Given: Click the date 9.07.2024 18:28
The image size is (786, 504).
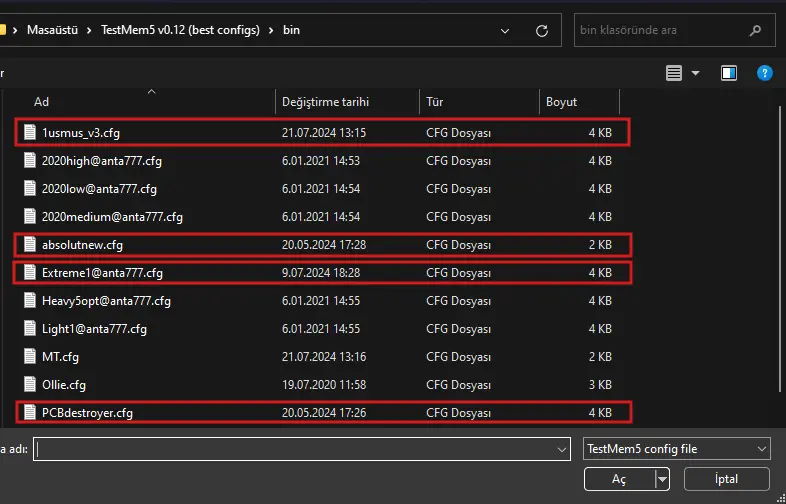Looking at the screenshot, I should [321, 273].
